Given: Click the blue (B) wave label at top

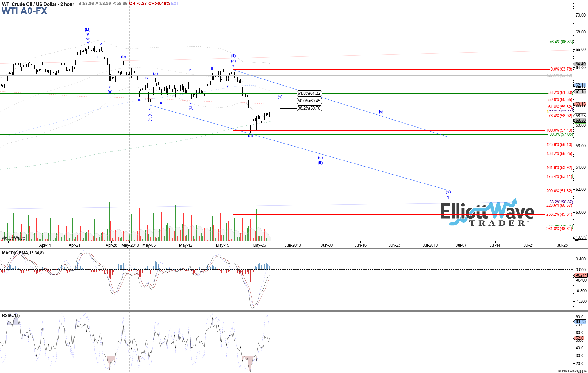Looking at the screenshot, I should pyautogui.click(x=88, y=29).
